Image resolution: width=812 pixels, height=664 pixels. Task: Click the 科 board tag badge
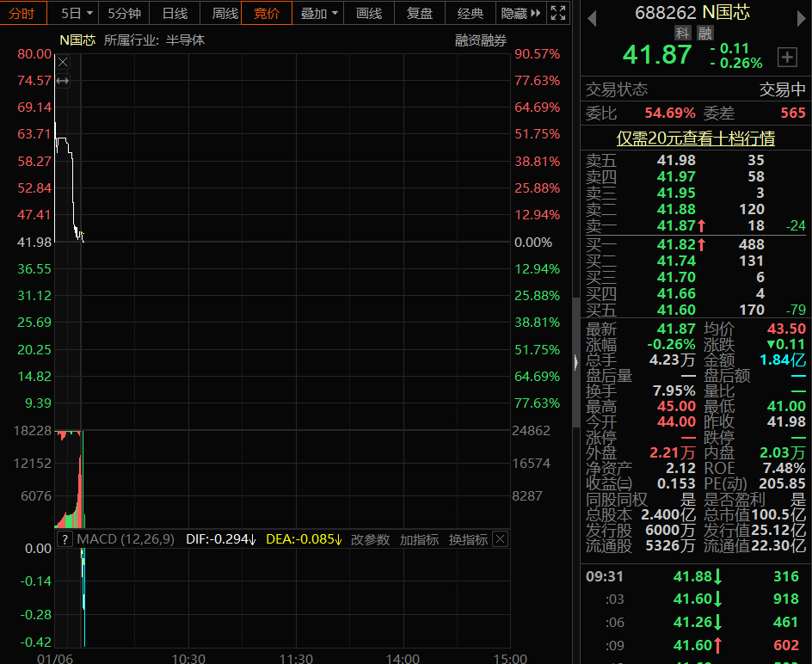tap(682, 34)
